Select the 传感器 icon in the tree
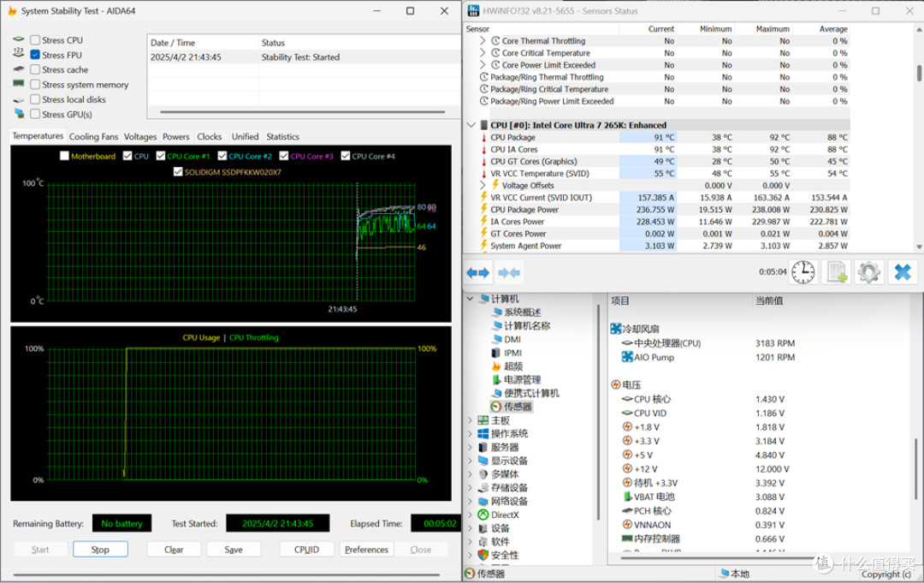924x583 pixels. [x=496, y=407]
